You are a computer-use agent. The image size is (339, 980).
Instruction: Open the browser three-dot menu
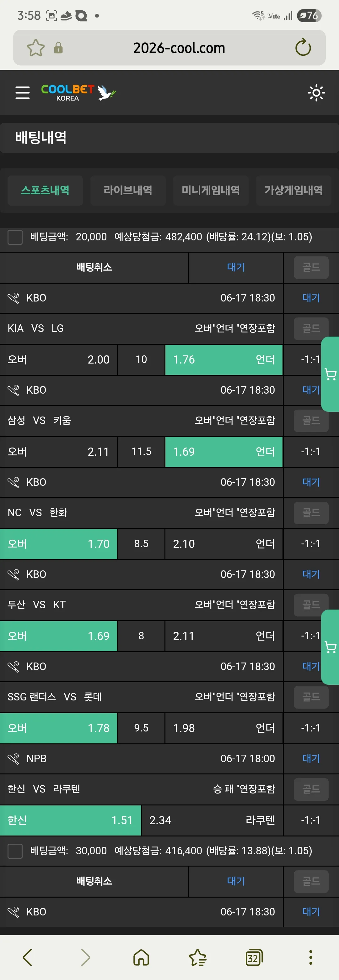pyautogui.click(x=311, y=957)
